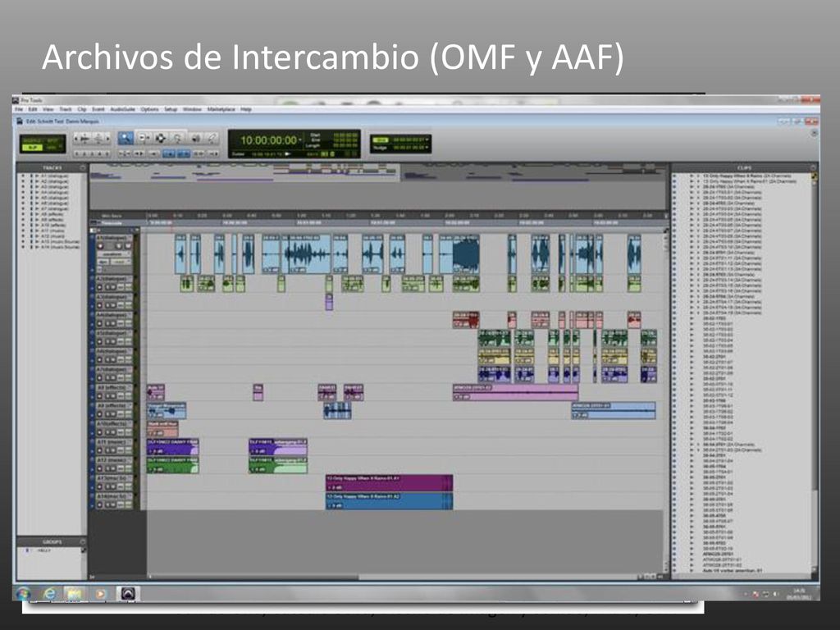
Task: Open the Nudge value dropdown arrow
Action: click(427, 148)
